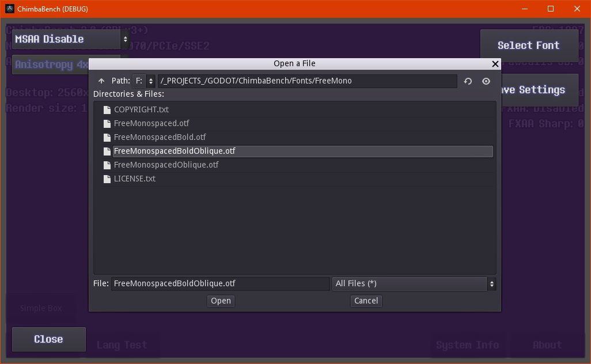Go up to parent directory arrow
Viewport: 591px width, 364px height.
pyautogui.click(x=101, y=81)
